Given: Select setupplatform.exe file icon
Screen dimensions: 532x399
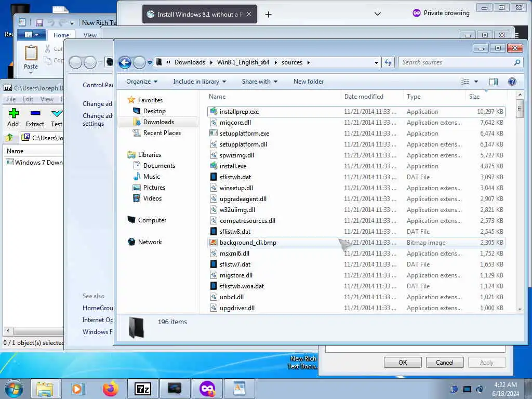Looking at the screenshot, I should [214, 134].
